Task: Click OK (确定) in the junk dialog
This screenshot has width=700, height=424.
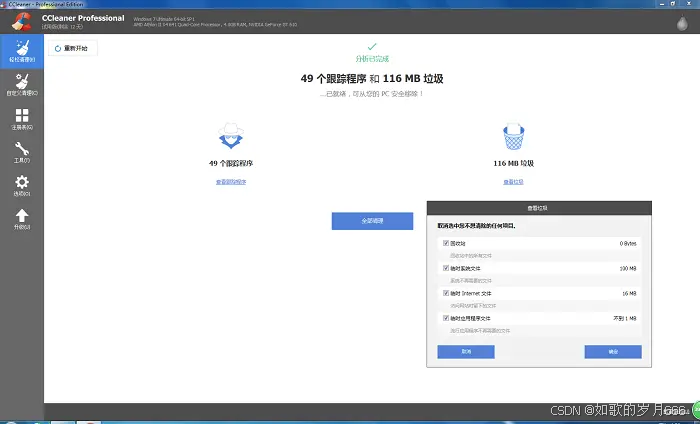Action: [x=613, y=352]
